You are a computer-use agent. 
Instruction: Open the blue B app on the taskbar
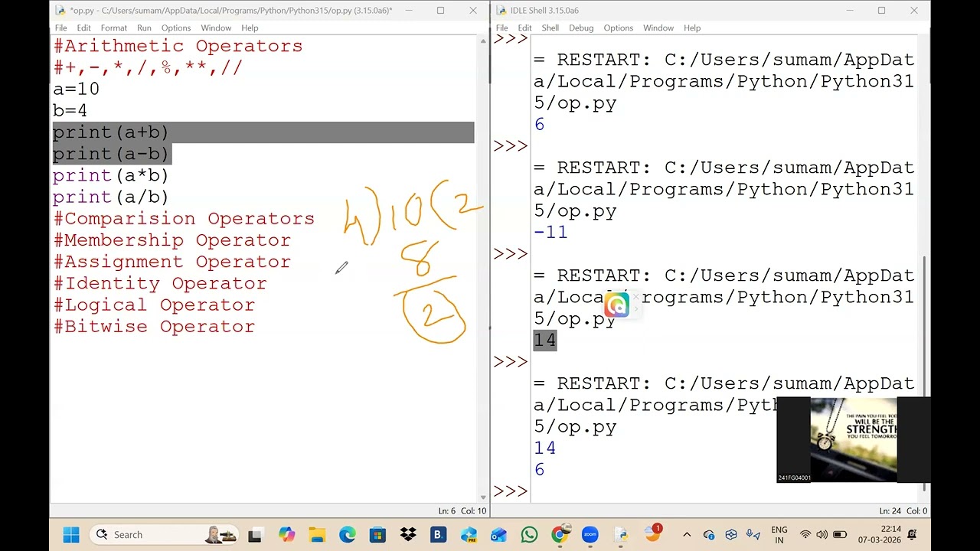coord(438,534)
